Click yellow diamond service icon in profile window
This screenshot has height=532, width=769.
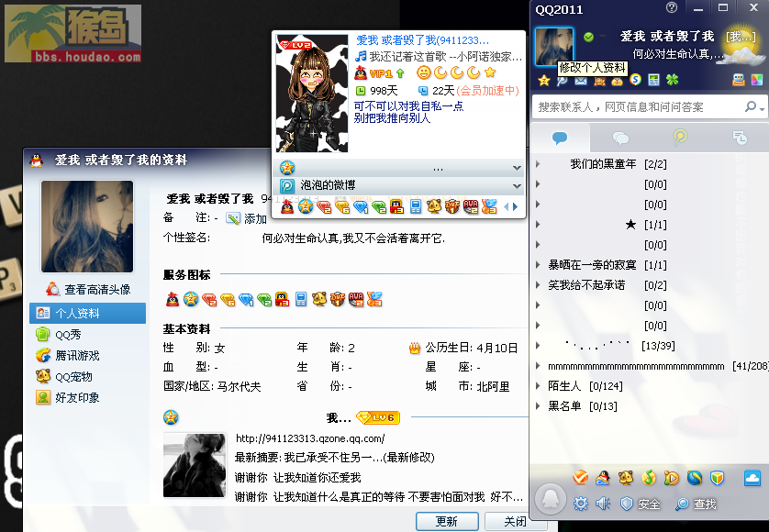(228, 299)
